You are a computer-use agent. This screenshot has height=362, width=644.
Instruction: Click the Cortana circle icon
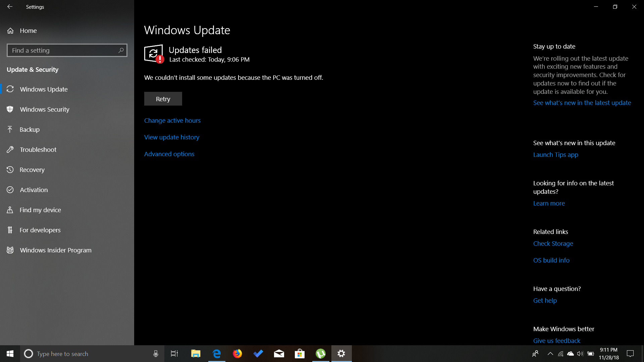pyautogui.click(x=29, y=354)
